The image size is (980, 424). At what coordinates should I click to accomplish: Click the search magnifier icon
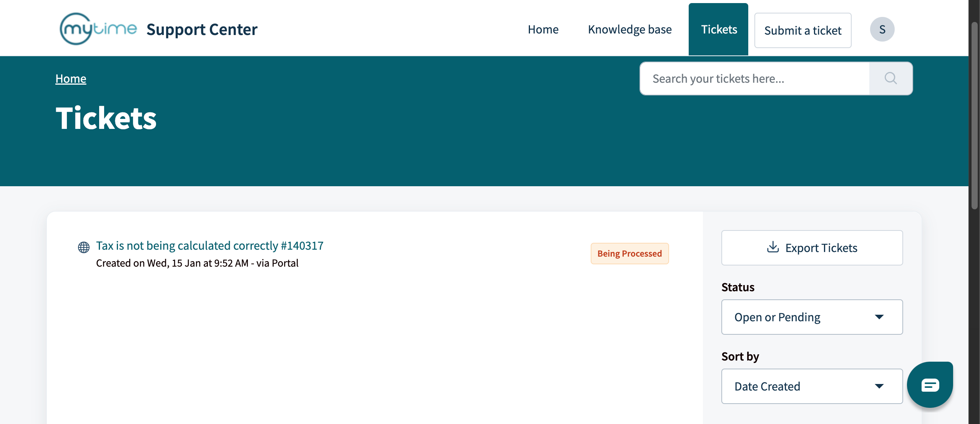pyautogui.click(x=890, y=78)
